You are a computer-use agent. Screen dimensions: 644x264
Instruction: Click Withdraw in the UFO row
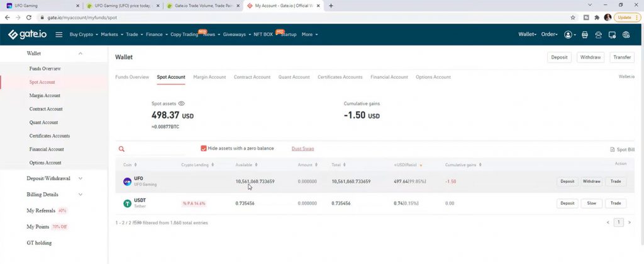tap(591, 181)
